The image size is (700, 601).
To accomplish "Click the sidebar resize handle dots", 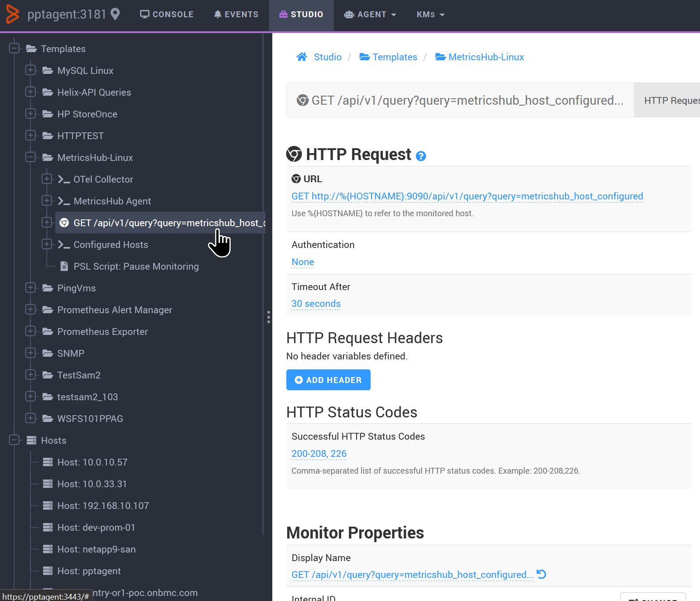I will (269, 317).
